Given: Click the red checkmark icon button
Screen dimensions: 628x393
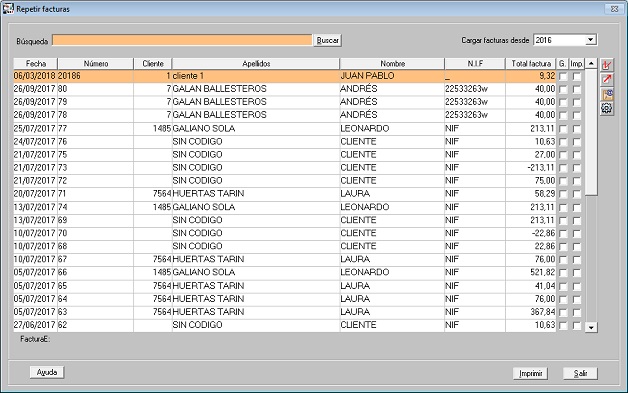Looking at the screenshot, I should point(607,65).
